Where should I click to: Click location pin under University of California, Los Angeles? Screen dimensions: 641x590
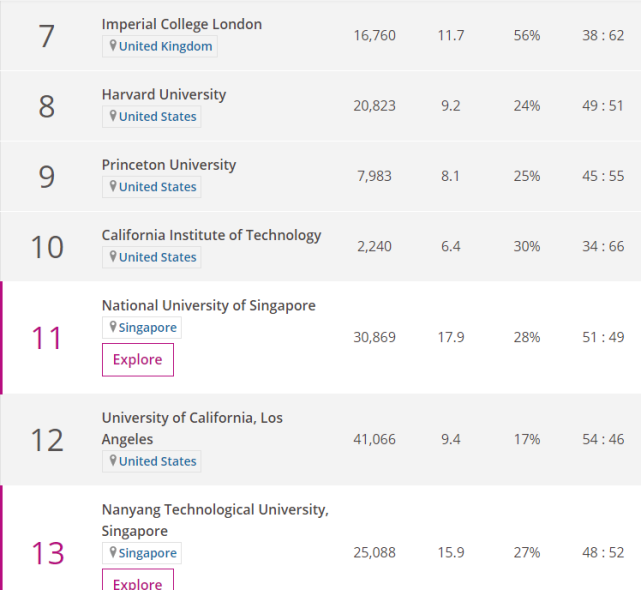point(113,461)
